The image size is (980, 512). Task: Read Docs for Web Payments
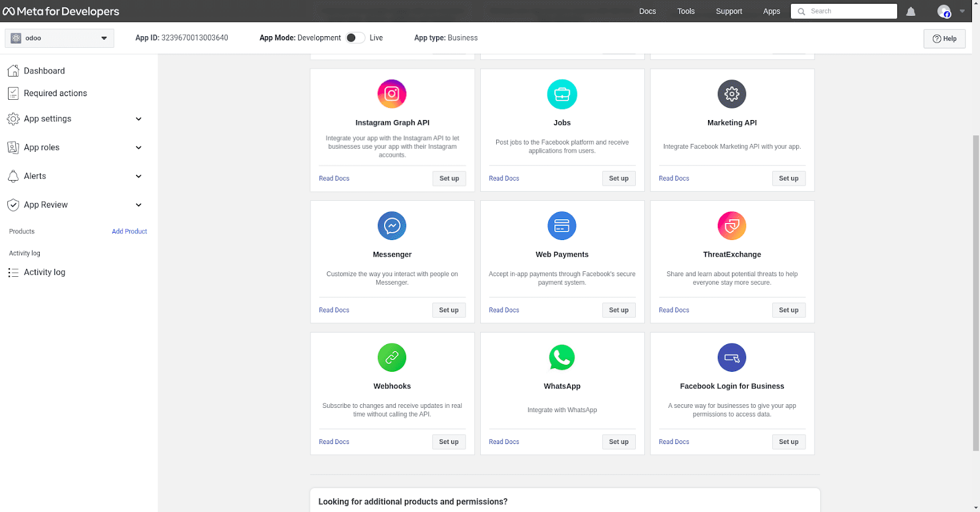click(x=504, y=310)
